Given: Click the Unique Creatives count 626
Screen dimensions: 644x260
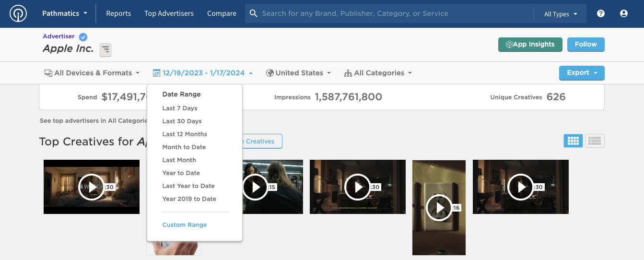Looking at the screenshot, I should 556,97.
